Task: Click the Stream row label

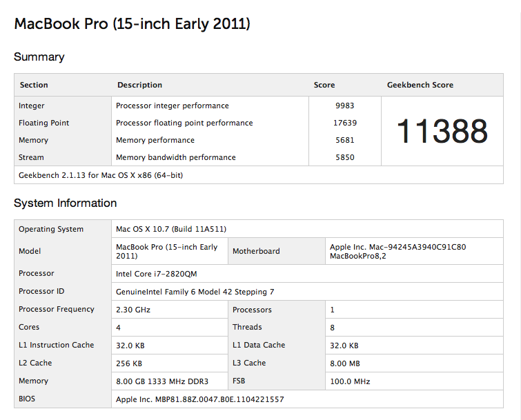Action: tap(31, 157)
